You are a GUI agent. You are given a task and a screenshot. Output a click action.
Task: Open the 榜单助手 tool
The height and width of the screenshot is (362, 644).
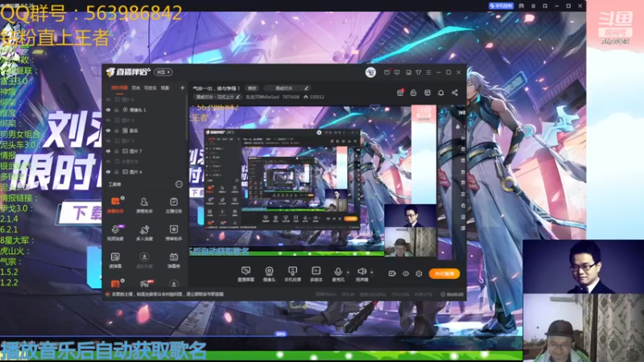pyautogui.click(x=173, y=232)
